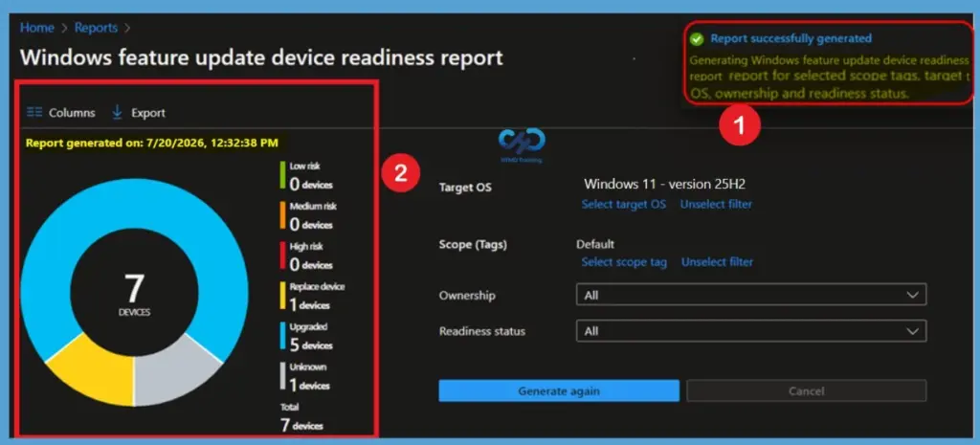
Task: Click the 'Report successfully generated' notification title
Action: point(791,38)
